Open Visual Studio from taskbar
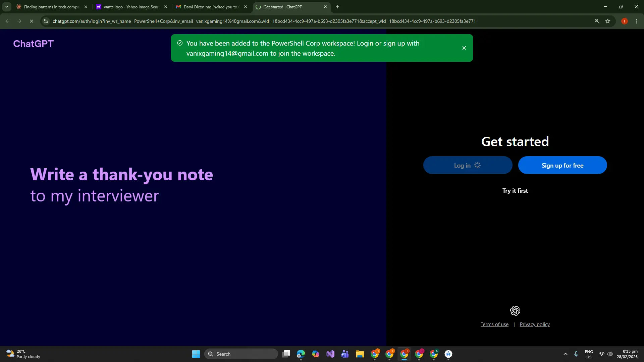Image resolution: width=644 pixels, height=362 pixels. 330,354
